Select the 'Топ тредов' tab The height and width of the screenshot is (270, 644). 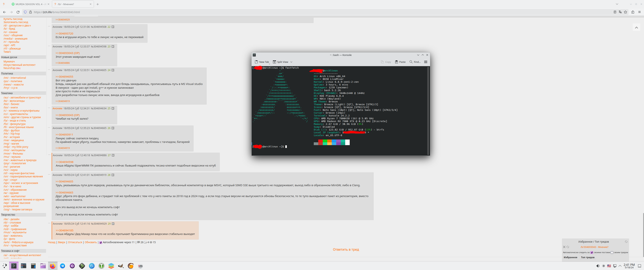(x=587, y=257)
